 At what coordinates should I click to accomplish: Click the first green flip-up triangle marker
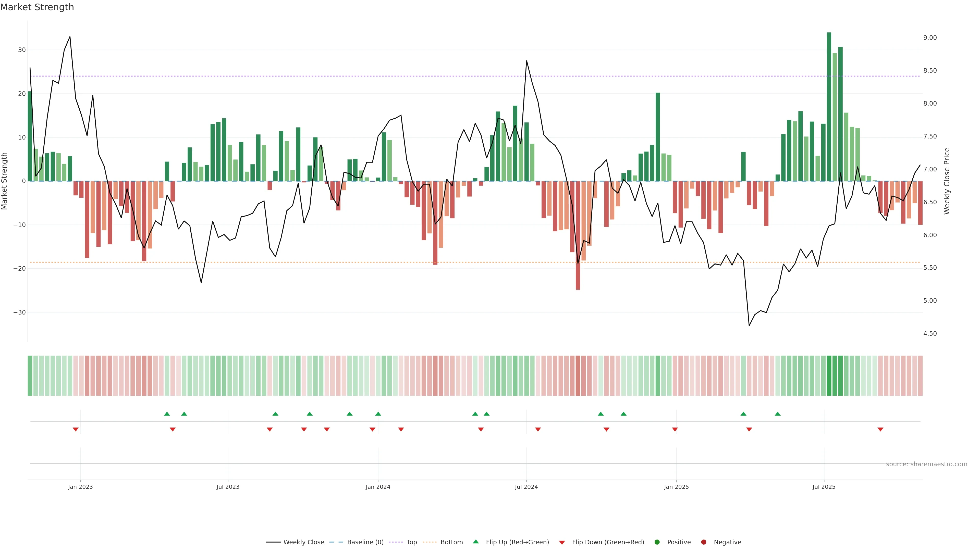pos(167,414)
